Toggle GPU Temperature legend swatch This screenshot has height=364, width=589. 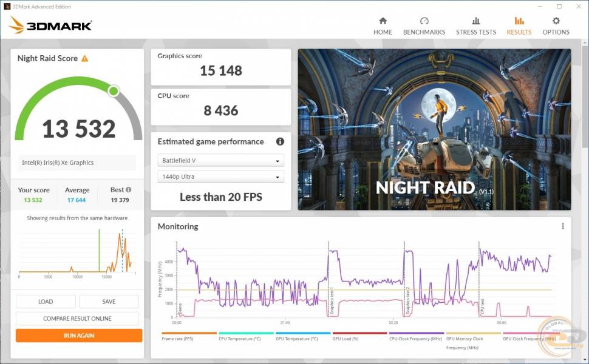point(303,333)
